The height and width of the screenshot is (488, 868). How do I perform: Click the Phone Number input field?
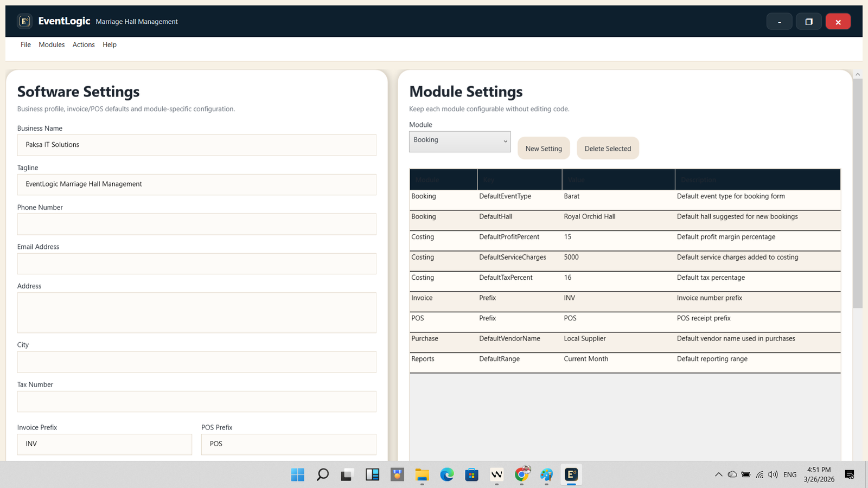point(196,224)
